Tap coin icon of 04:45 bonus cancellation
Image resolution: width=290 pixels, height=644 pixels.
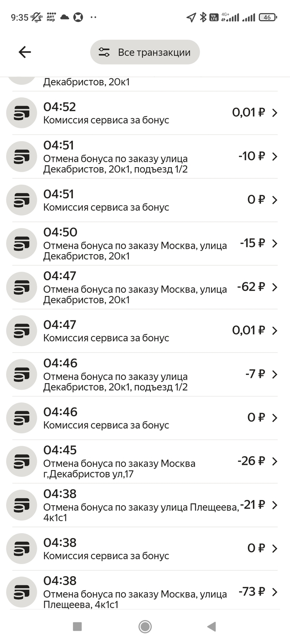pyautogui.click(x=22, y=461)
